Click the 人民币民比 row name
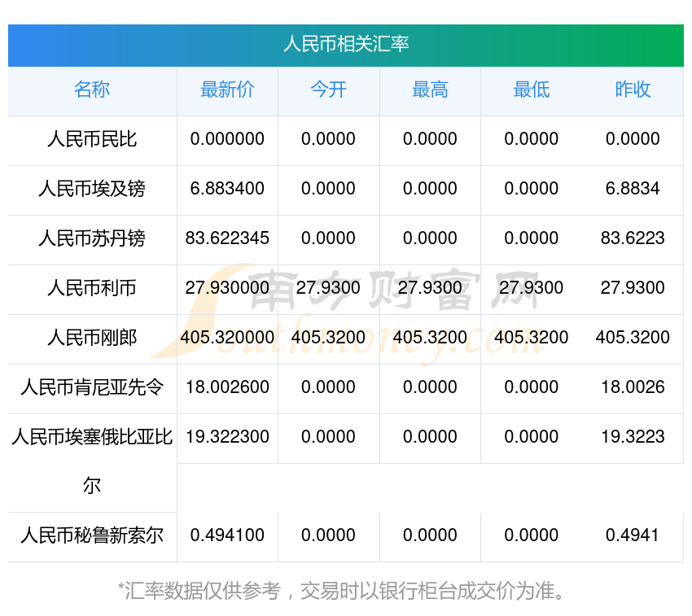This screenshot has height=616, width=692. pos(92,139)
